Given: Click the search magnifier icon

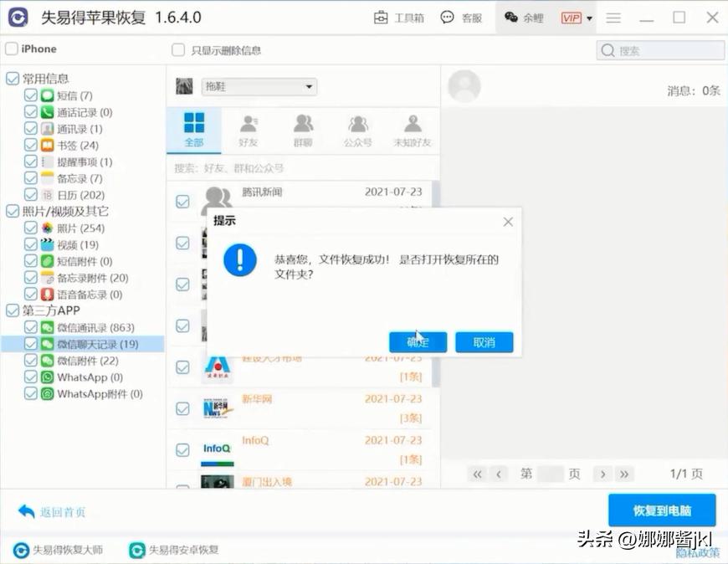Looking at the screenshot, I should [608, 50].
